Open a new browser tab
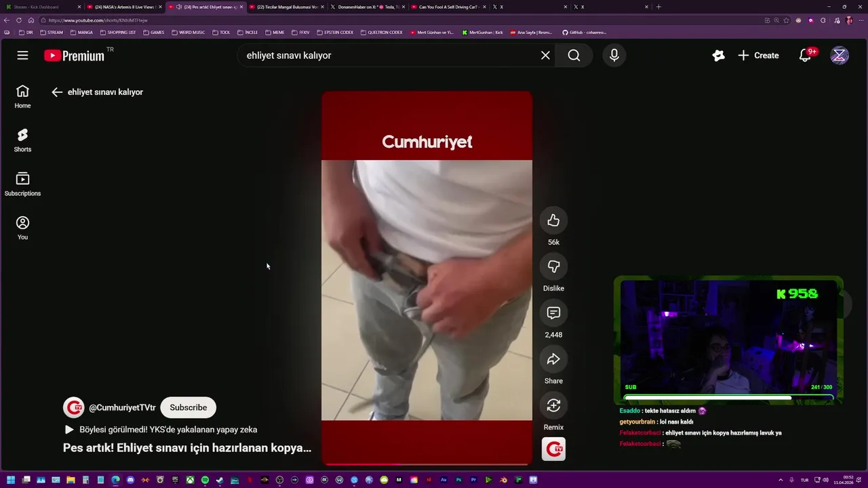Image resolution: width=868 pixels, height=488 pixels. 658,7
